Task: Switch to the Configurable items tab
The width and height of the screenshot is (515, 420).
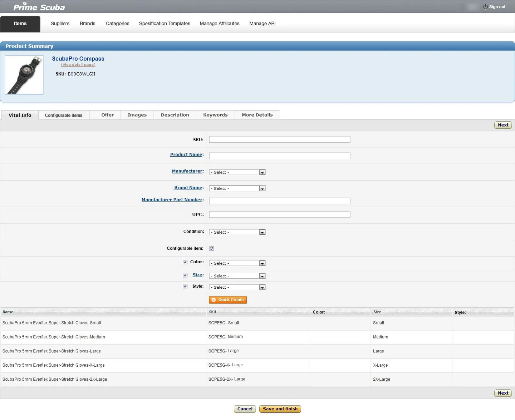Action: coord(64,115)
